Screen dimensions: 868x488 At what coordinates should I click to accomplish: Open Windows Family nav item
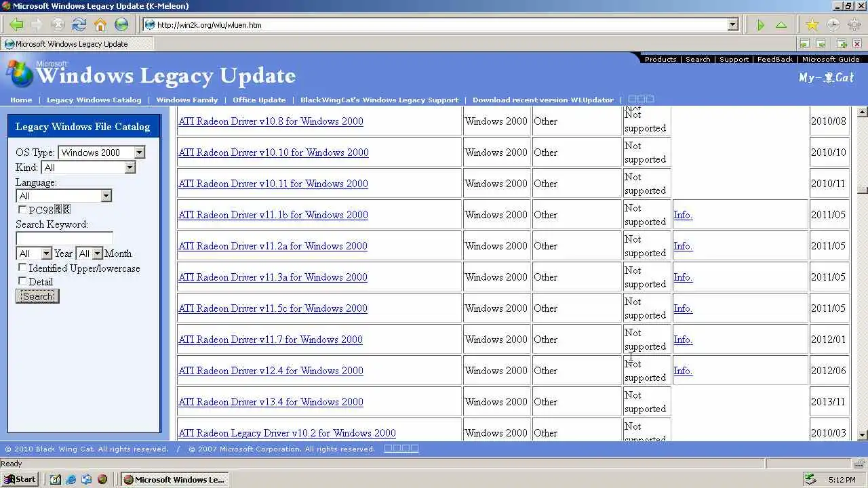pyautogui.click(x=187, y=100)
